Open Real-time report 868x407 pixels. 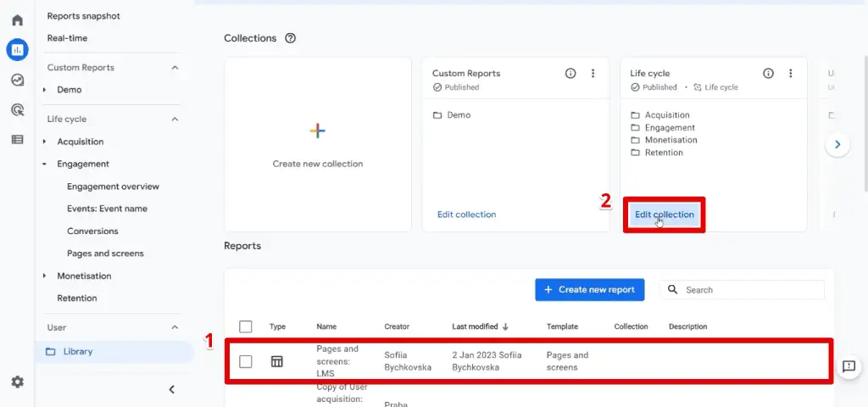coord(67,38)
